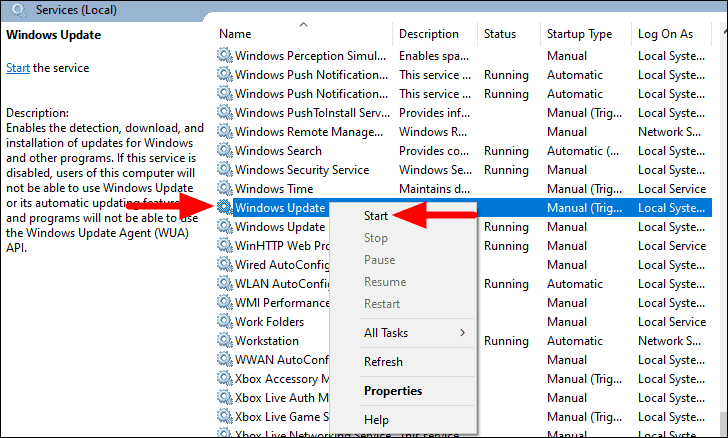This screenshot has width=728, height=438.
Task: Click the gear icon next to Windows Search
Action: pyautogui.click(x=225, y=150)
